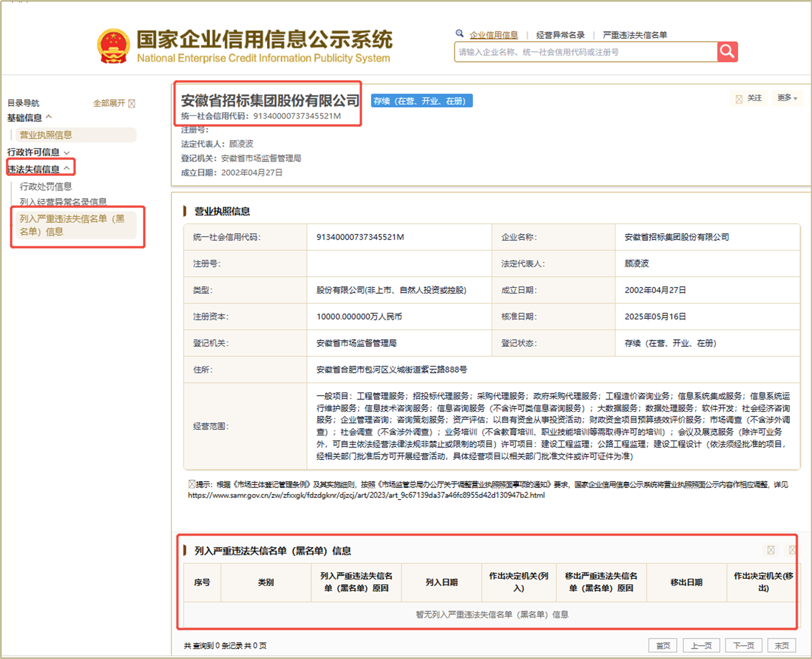Click the 目录导航 sidebar title
Image resolution: width=812 pixels, height=659 pixels.
23,103
